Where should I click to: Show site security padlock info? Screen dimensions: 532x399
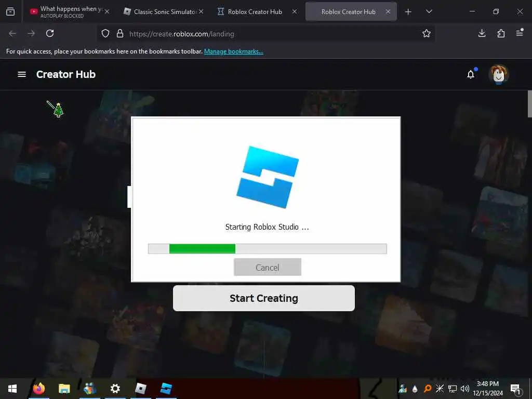click(x=120, y=34)
